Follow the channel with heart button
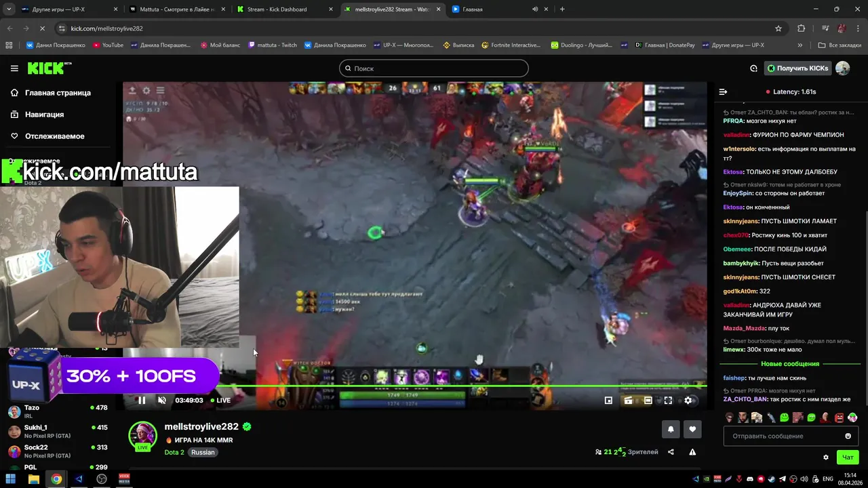This screenshot has height=488, width=868. pos(692,429)
